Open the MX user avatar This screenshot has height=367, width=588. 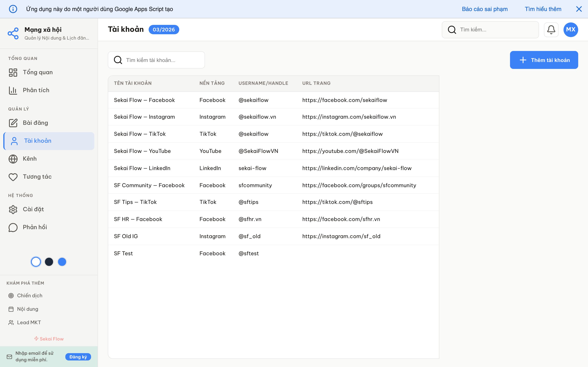(570, 30)
